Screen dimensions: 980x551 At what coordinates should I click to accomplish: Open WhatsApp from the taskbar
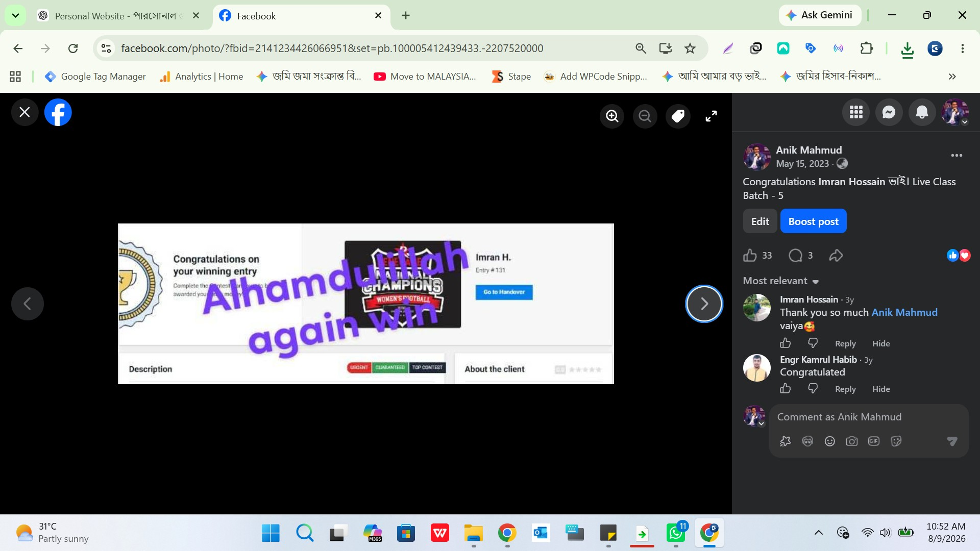click(676, 533)
